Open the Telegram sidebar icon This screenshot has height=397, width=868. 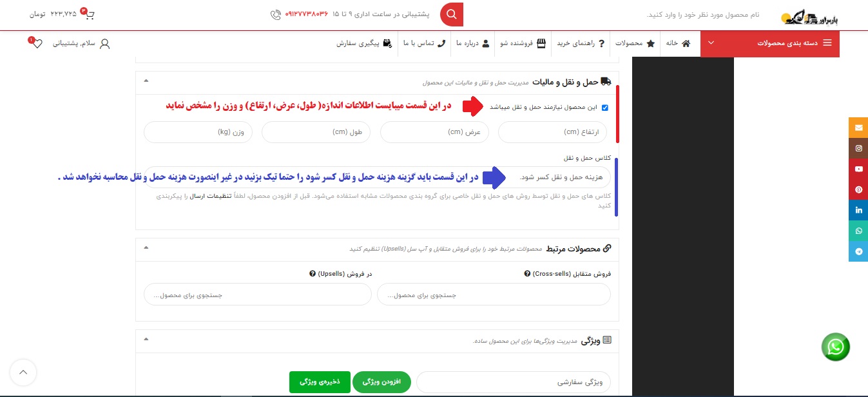(858, 251)
